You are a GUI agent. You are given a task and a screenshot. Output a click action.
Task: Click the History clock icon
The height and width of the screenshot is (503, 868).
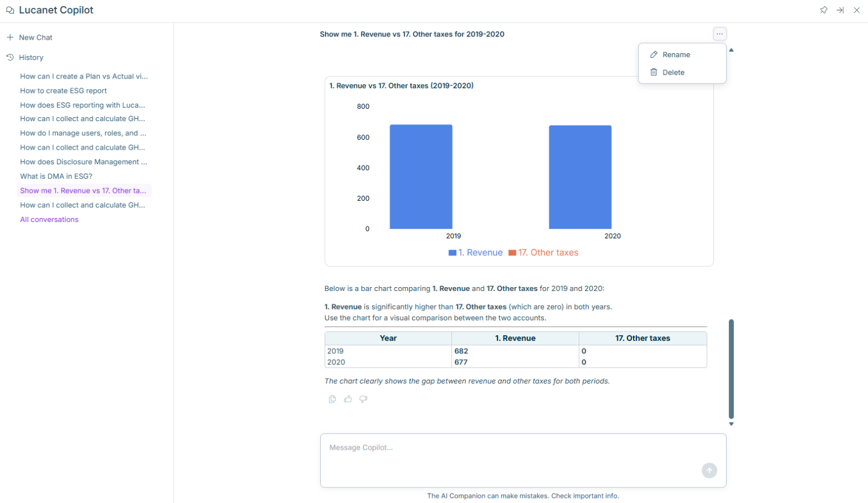[x=10, y=57]
